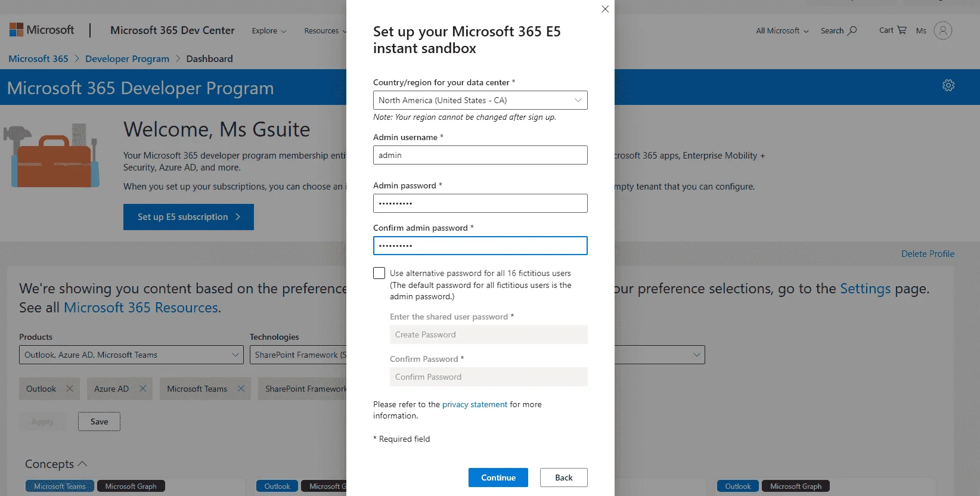
Task: Focus the Admin username field
Action: point(480,155)
